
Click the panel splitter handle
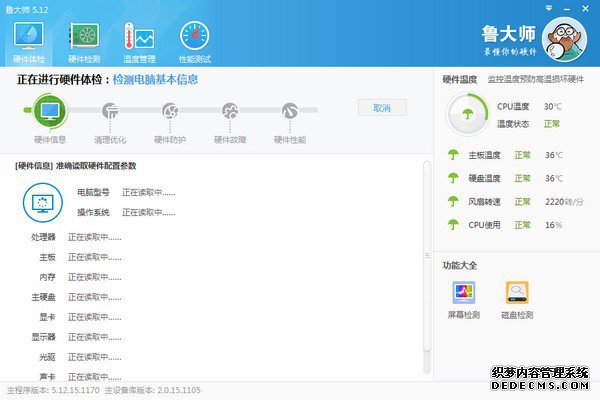click(427, 255)
